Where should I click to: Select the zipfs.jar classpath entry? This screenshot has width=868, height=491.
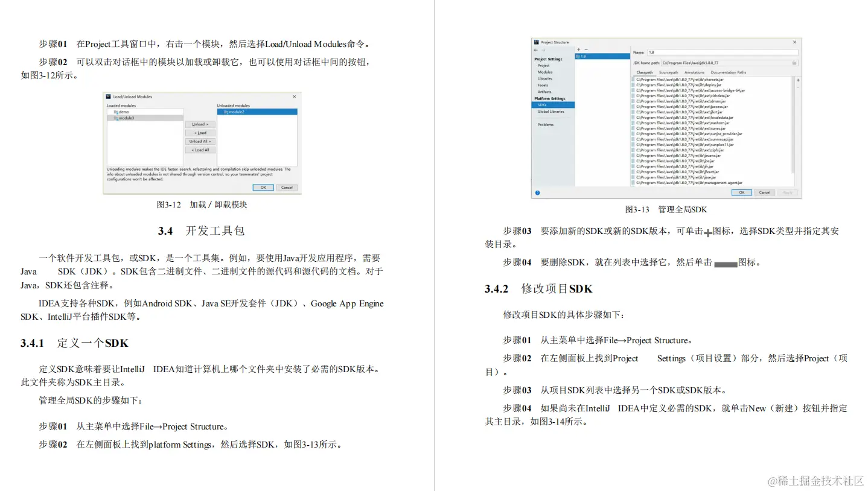coord(677,150)
